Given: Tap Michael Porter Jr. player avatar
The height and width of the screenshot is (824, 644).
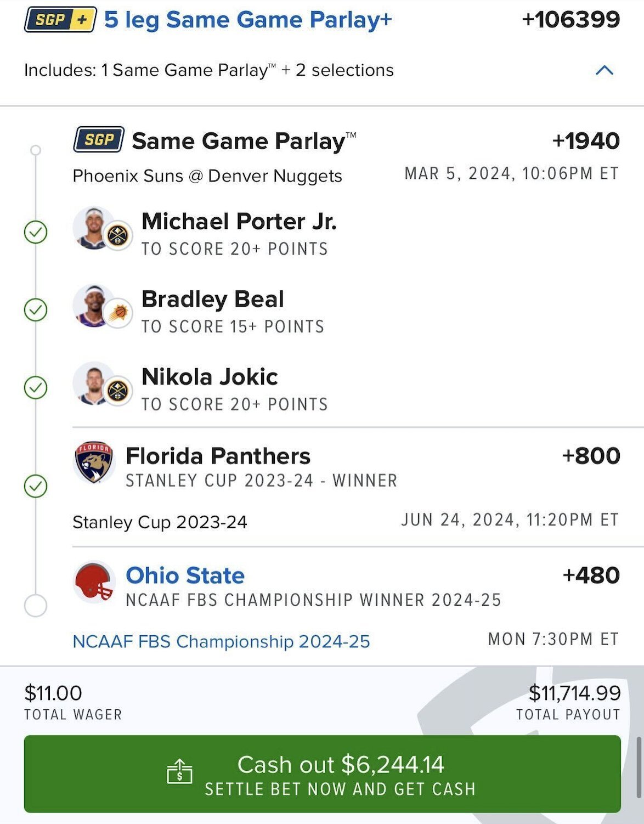Looking at the screenshot, I should pos(94,228).
